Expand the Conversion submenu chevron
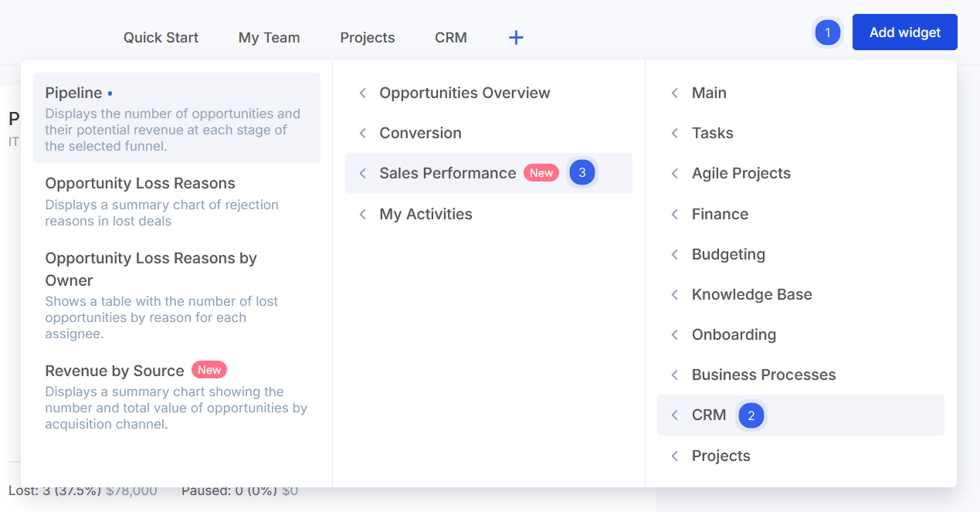This screenshot has height=512, width=980. click(363, 133)
